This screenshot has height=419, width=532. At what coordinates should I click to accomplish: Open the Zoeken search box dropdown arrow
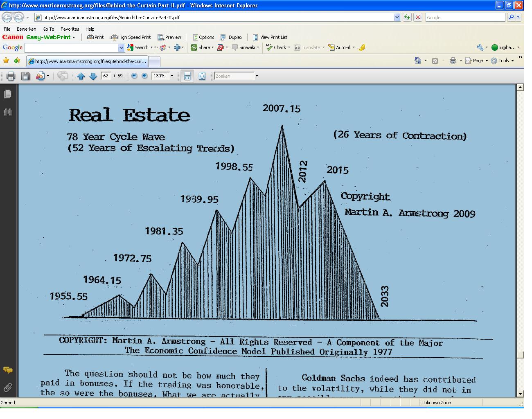(x=257, y=76)
